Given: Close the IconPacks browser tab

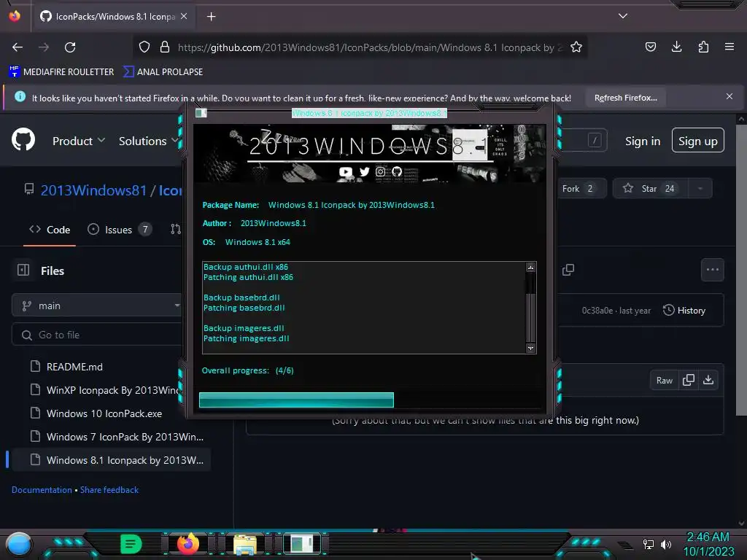Looking at the screenshot, I should 184,16.
